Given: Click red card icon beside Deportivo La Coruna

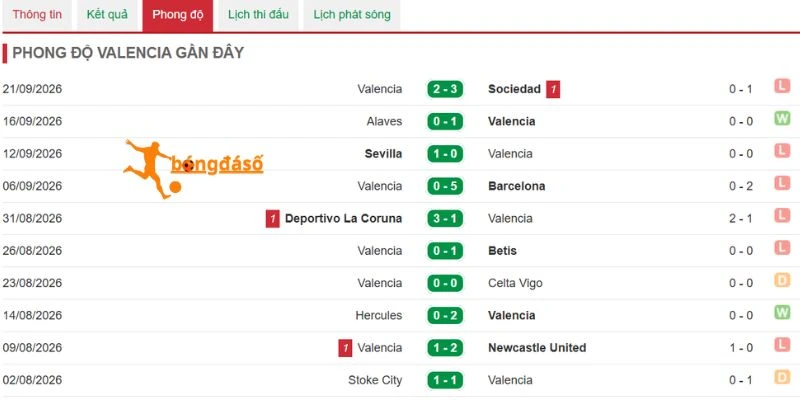Looking at the screenshot, I should coord(272,219).
